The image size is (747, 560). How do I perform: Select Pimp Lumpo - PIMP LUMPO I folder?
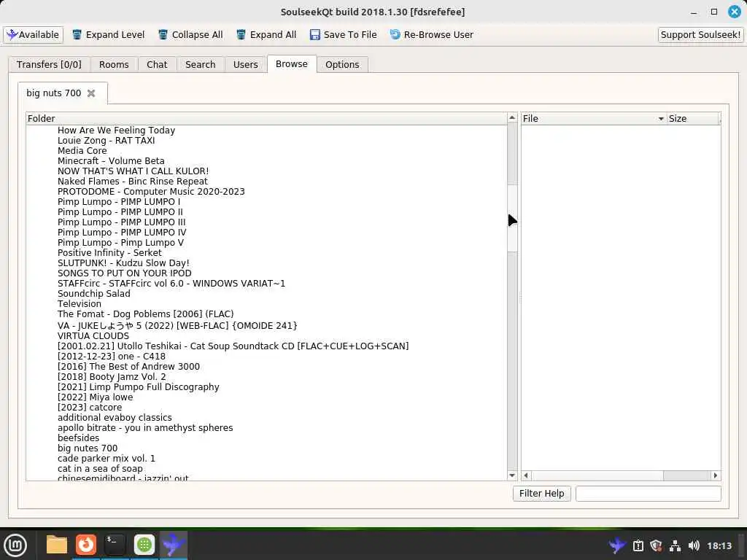[119, 202]
